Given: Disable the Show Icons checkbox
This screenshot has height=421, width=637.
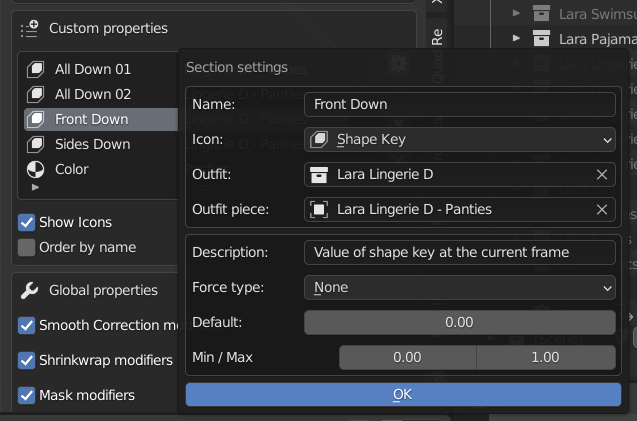Looking at the screenshot, I should click(x=27, y=222).
